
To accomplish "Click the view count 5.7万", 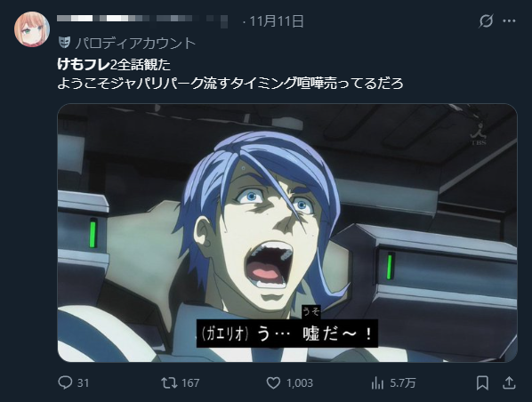I will coord(402,383).
